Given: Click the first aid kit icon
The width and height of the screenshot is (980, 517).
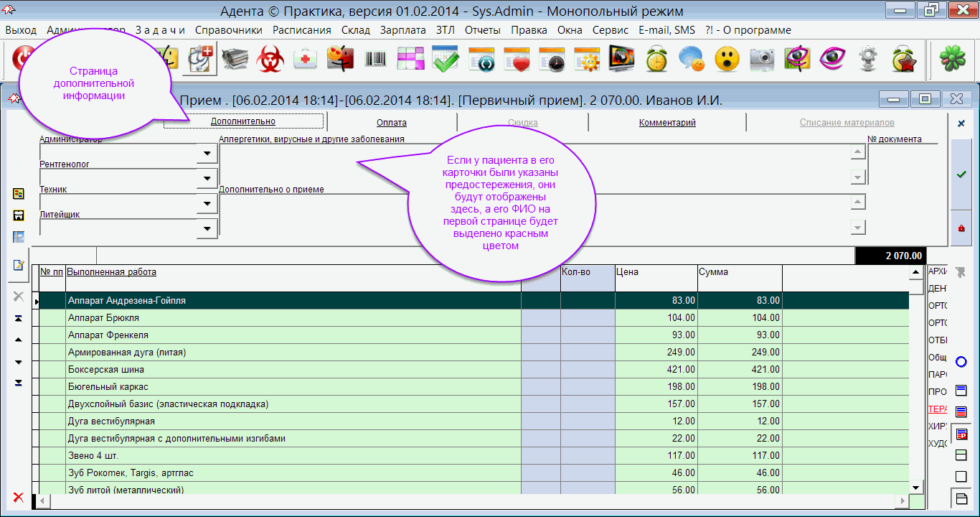Looking at the screenshot, I should pyautogui.click(x=306, y=59).
